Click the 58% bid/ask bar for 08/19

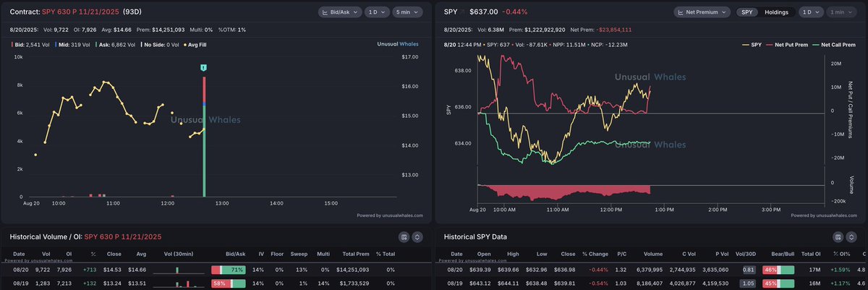click(229, 283)
